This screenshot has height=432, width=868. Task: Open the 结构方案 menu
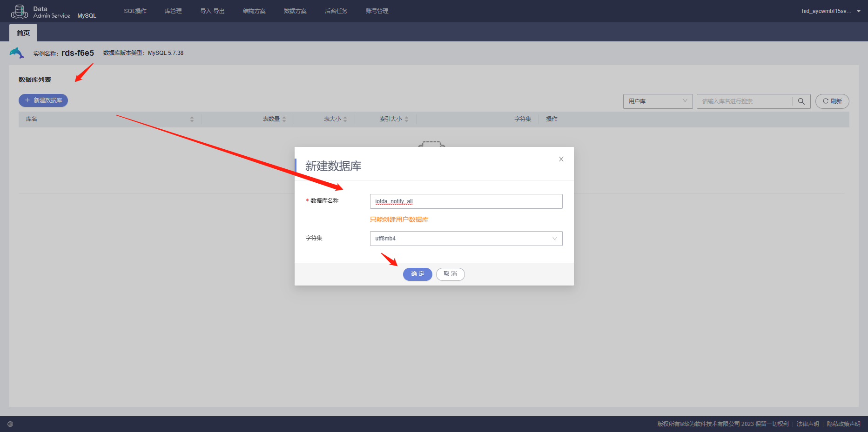[x=254, y=11]
